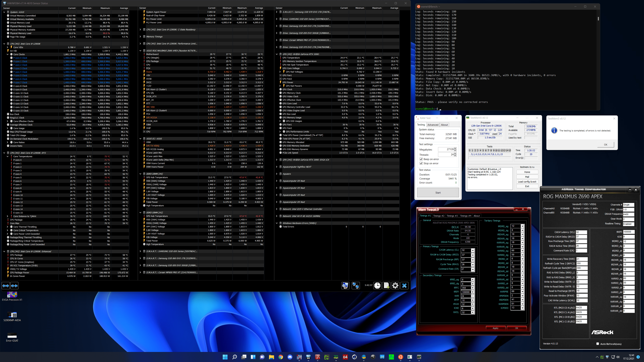Click terminal window vertical scrollbar

[x=598, y=18]
